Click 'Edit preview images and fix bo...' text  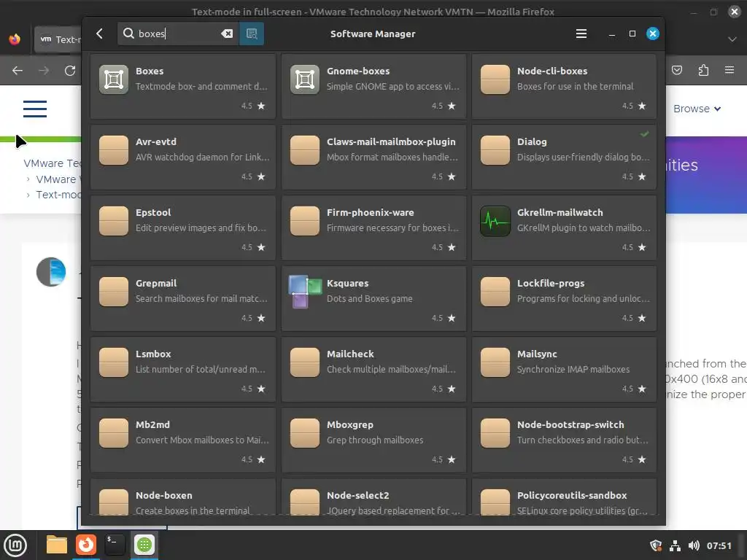201,227
